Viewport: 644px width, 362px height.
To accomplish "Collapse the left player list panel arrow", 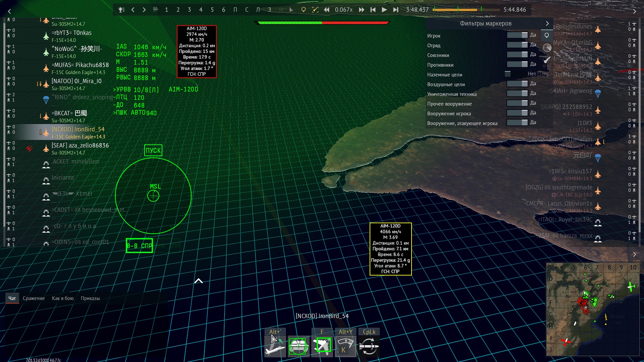I will click(x=9, y=11).
